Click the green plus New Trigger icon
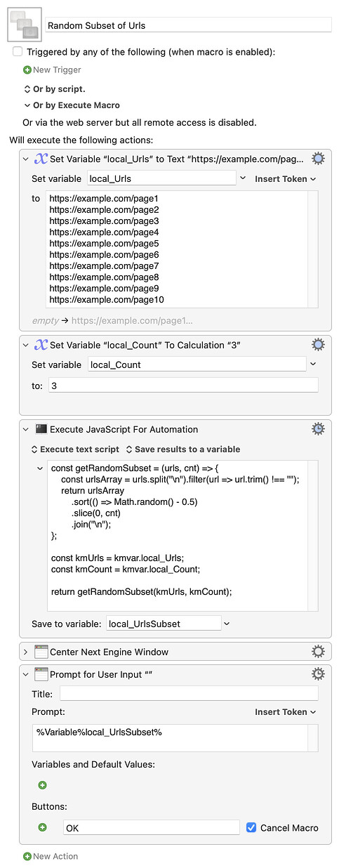The width and height of the screenshot is (339, 868). pos(27,70)
